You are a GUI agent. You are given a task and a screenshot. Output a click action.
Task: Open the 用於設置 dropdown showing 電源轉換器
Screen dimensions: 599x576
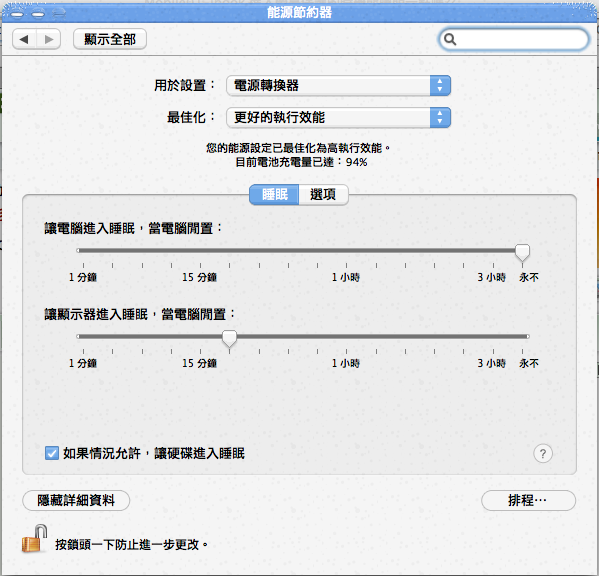[x=338, y=85]
